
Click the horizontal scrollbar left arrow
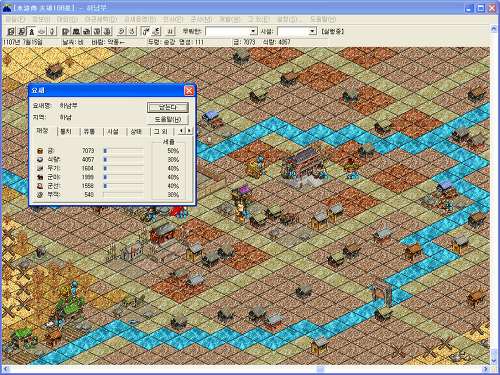coord(6,369)
